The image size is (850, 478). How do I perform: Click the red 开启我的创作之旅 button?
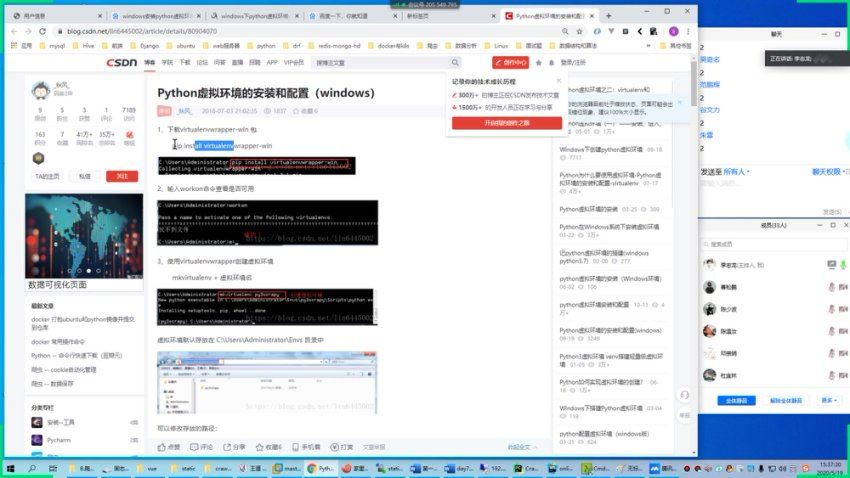click(507, 123)
